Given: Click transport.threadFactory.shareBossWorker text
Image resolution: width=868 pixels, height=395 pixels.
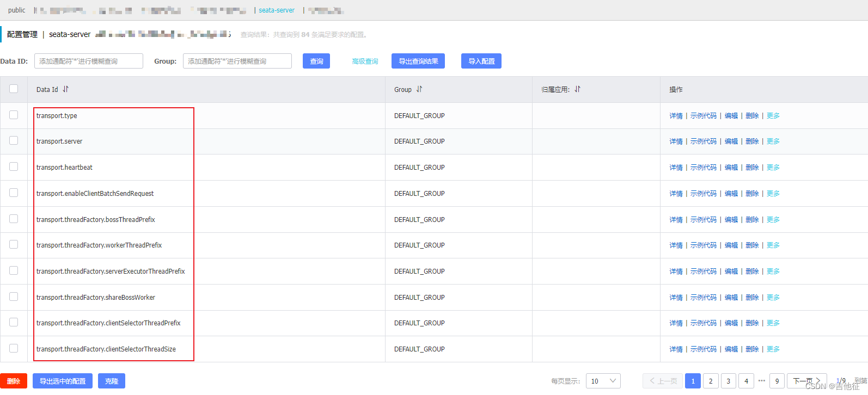Looking at the screenshot, I should pos(96,297).
